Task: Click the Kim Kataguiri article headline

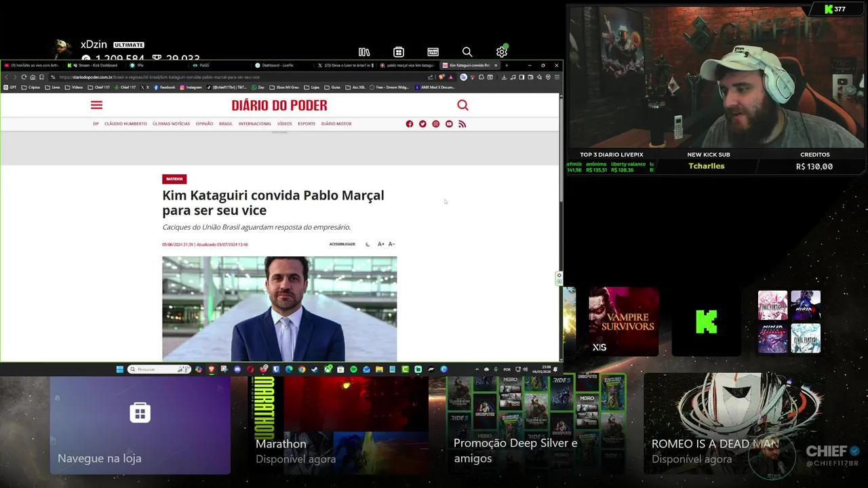Action: click(x=273, y=203)
